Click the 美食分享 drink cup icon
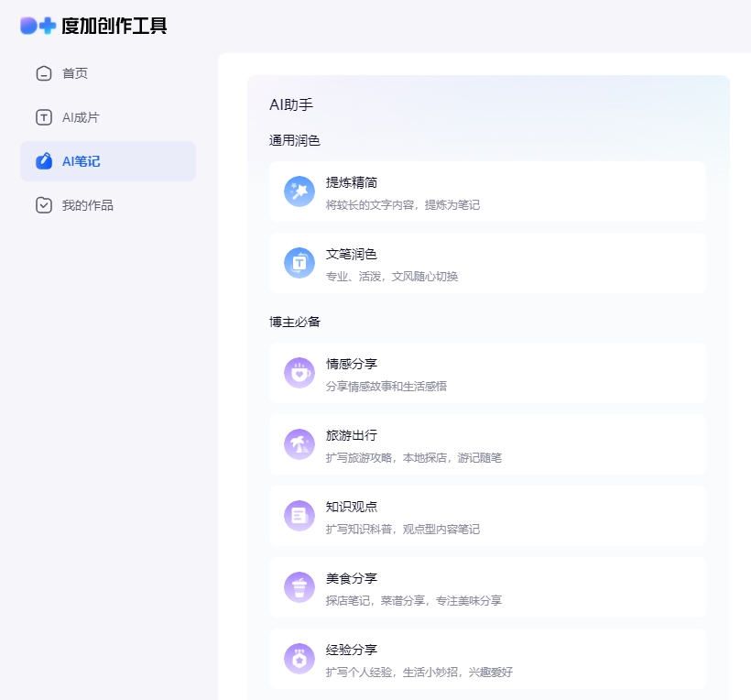This screenshot has height=700, width=751. coord(299,587)
